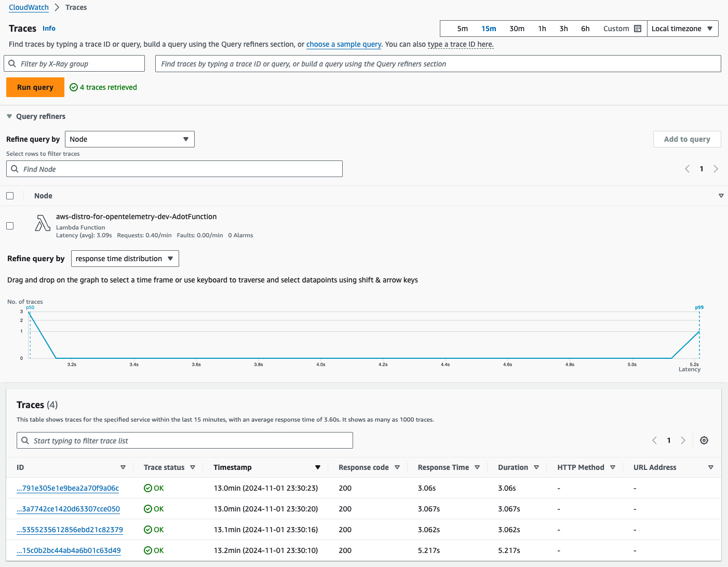
Task: Sort traces by Timestamp arrow
Action: pos(318,467)
